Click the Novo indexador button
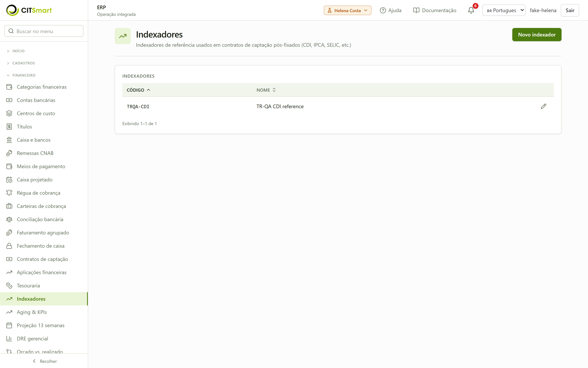This screenshot has width=588, height=368. point(537,35)
